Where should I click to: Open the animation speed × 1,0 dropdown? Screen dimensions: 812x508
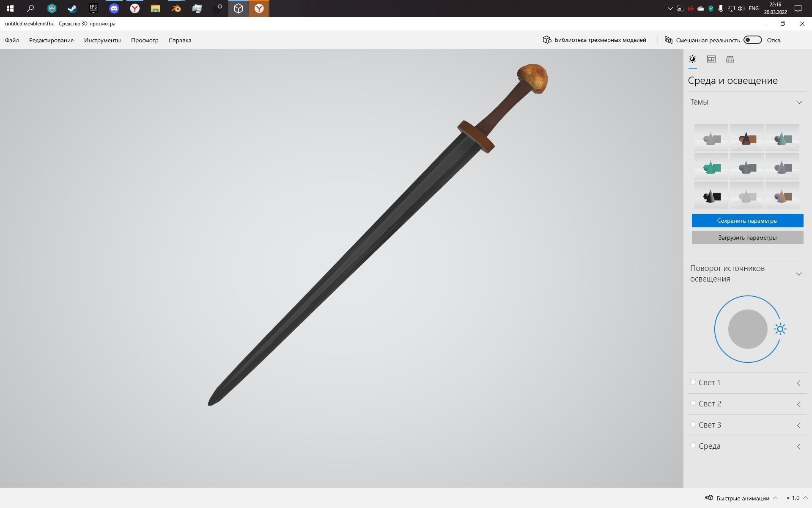coord(798,498)
